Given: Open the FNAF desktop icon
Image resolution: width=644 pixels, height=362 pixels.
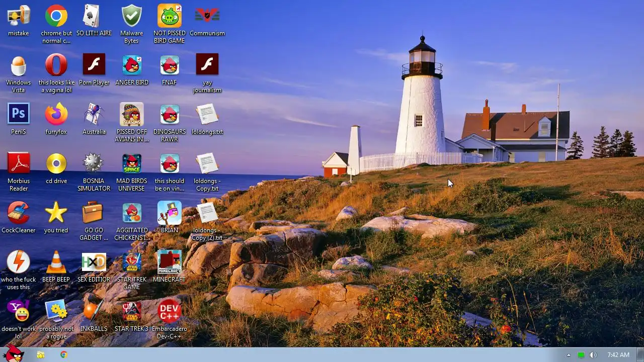Looking at the screenshot, I should [x=170, y=65].
